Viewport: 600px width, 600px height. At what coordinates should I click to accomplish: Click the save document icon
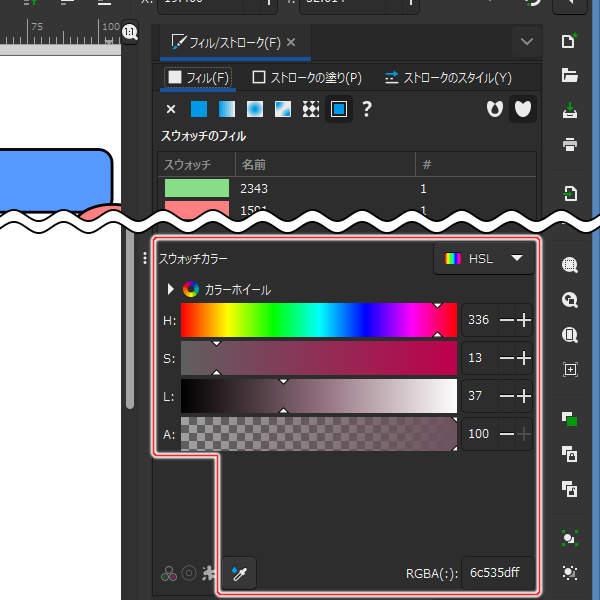pos(569,110)
